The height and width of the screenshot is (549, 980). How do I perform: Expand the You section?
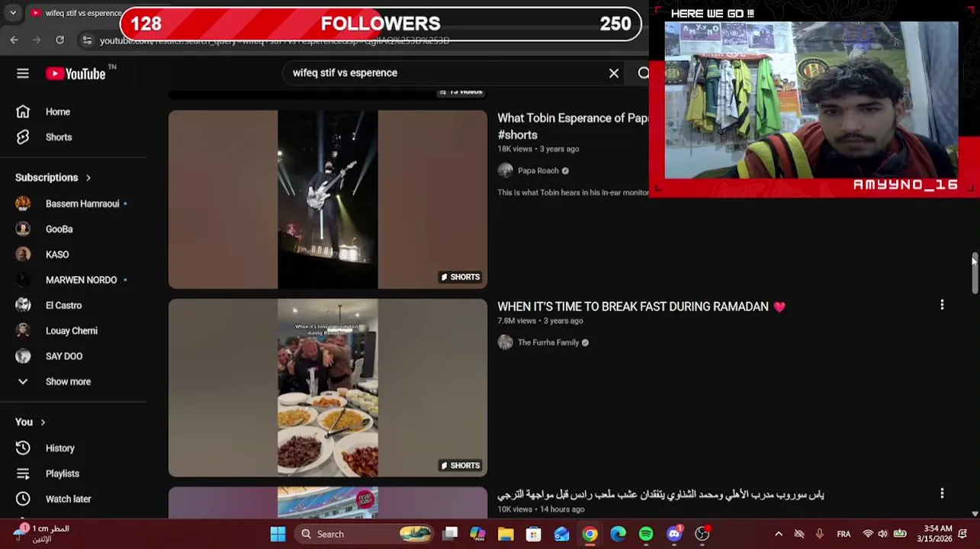click(31, 422)
